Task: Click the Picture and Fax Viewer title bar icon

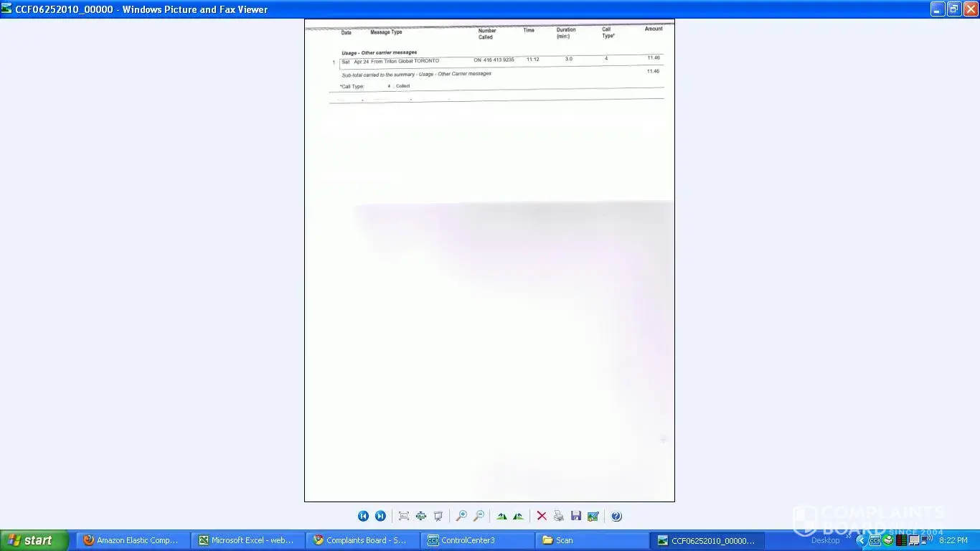Action: (x=7, y=9)
